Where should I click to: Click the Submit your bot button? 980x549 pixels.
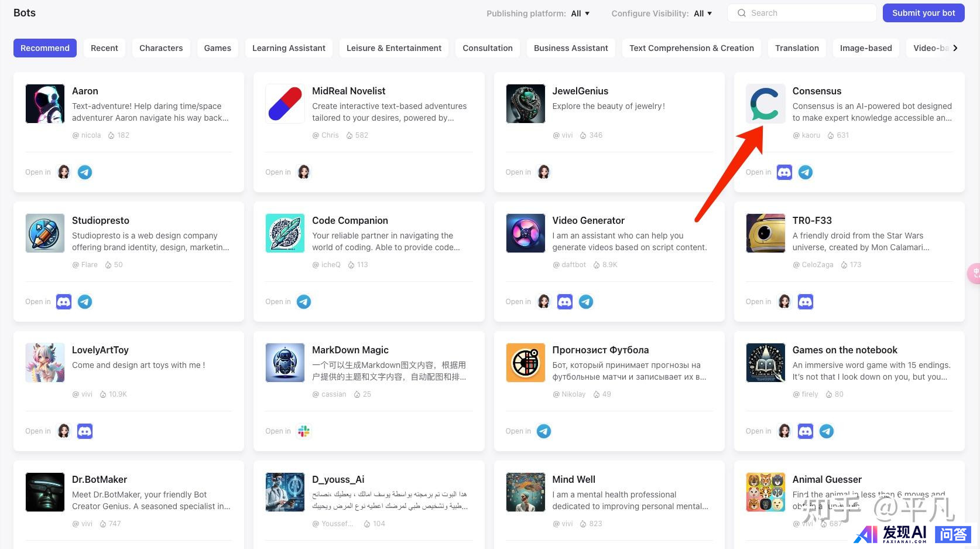tap(923, 13)
